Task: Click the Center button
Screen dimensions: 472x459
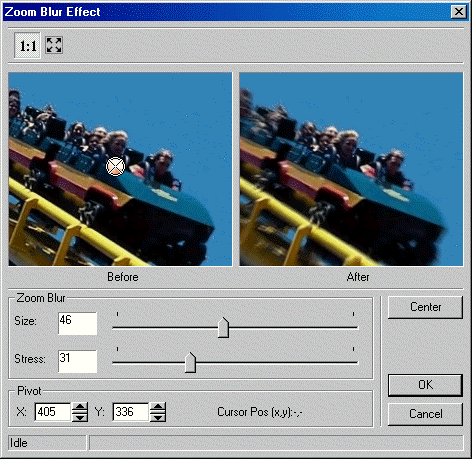Action: [425, 307]
